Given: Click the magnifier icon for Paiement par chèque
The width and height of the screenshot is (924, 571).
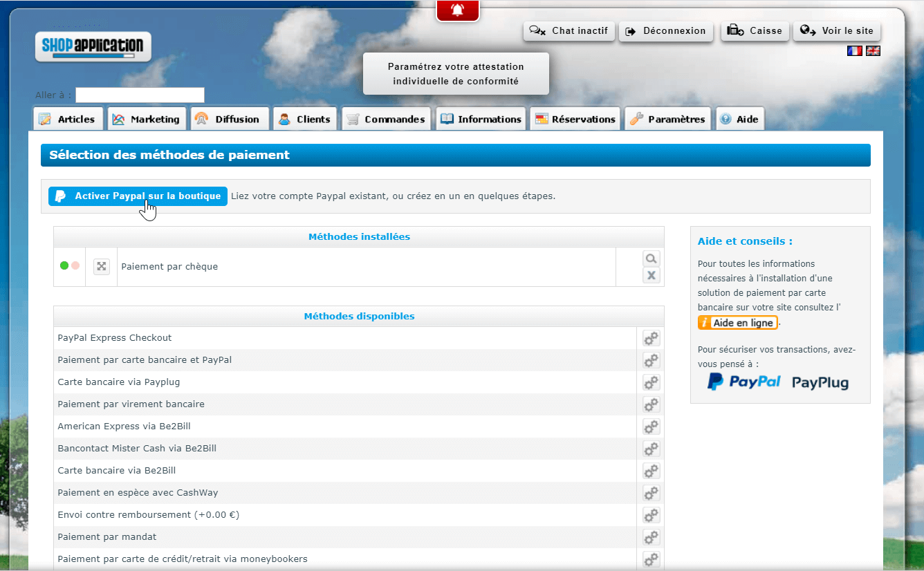Looking at the screenshot, I should pyautogui.click(x=651, y=259).
